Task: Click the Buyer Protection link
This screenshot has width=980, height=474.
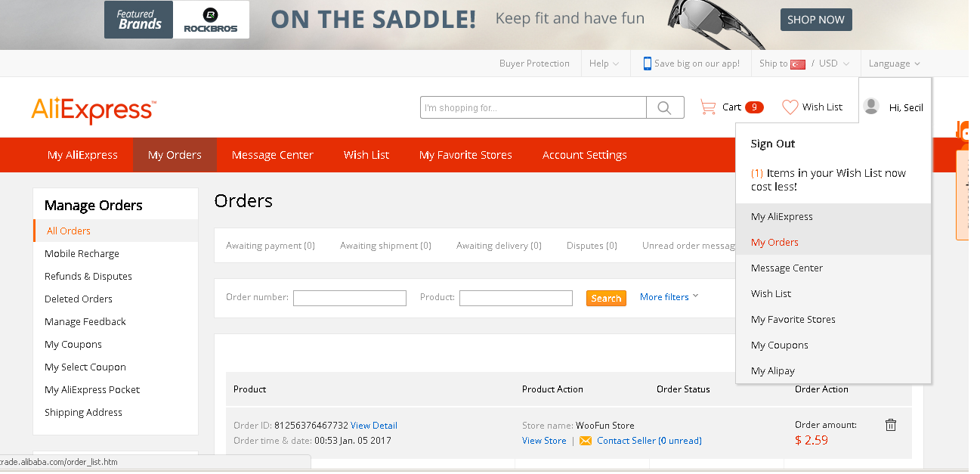Action: tap(534, 64)
